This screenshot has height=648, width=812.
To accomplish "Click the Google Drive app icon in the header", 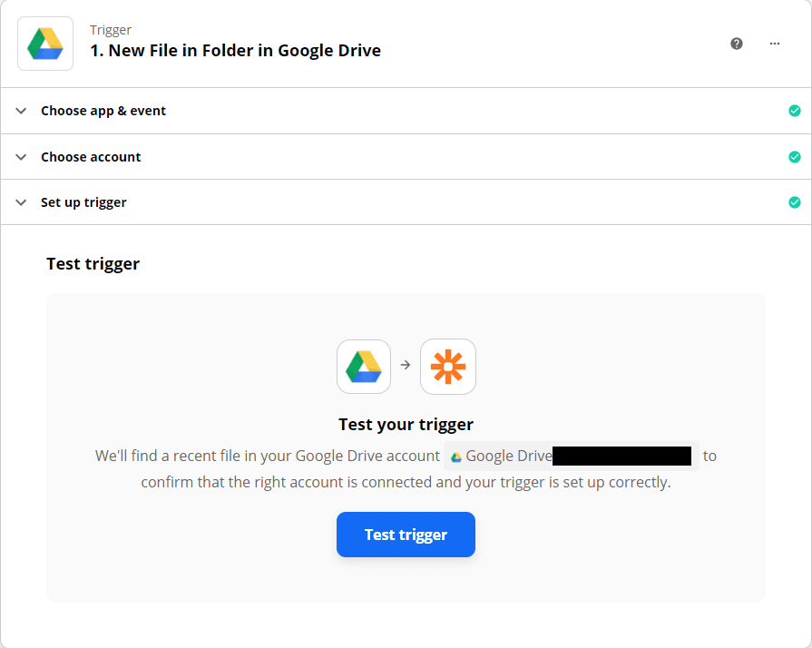I will coord(44,43).
